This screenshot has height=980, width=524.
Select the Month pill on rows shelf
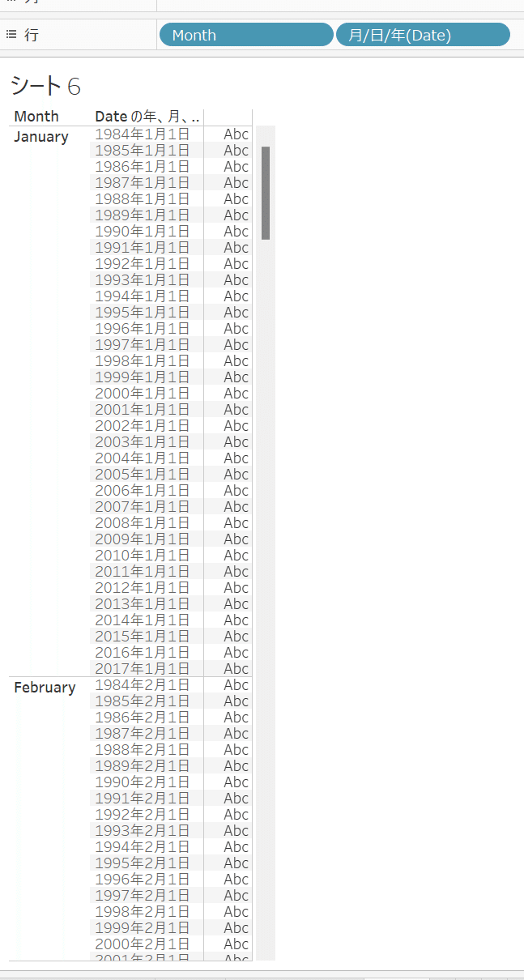tap(246, 35)
